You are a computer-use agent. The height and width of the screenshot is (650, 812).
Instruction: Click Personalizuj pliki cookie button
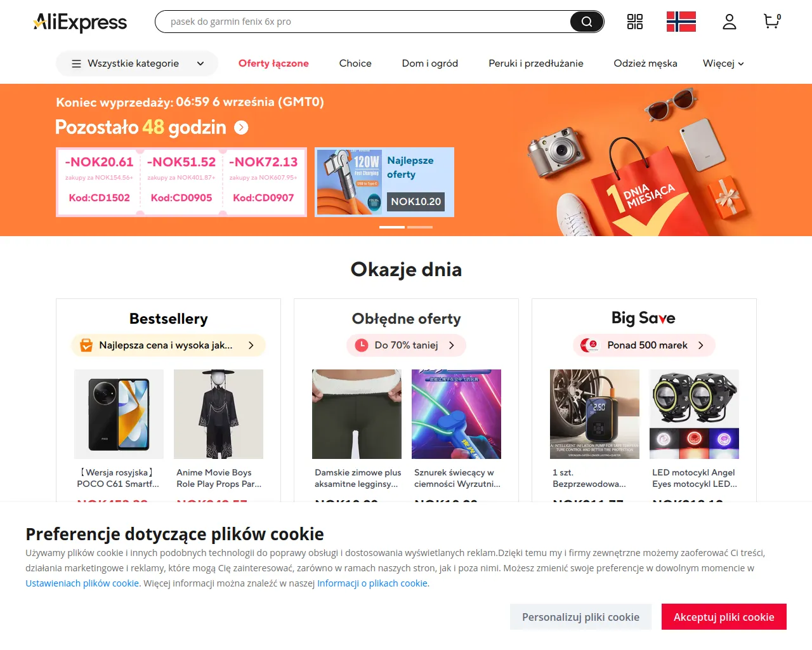pos(580,617)
